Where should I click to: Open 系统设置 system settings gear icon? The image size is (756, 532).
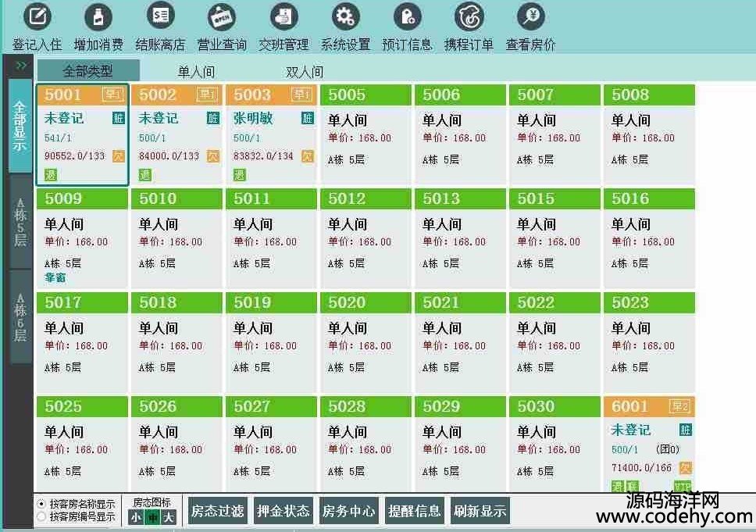point(345,17)
